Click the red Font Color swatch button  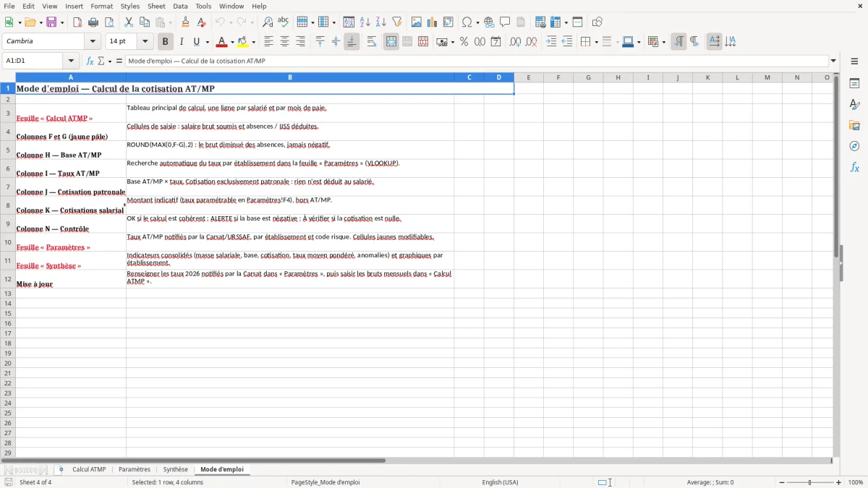click(221, 42)
